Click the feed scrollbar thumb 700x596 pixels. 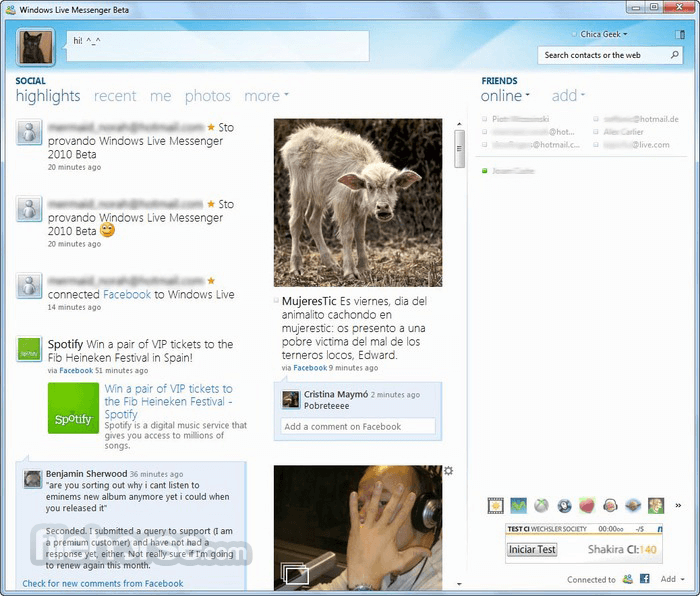[459, 149]
